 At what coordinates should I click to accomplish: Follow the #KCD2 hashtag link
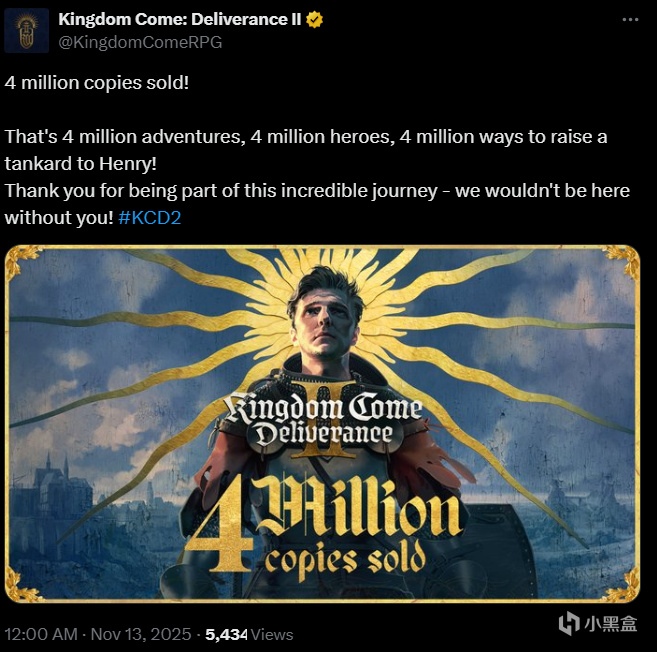[150, 217]
